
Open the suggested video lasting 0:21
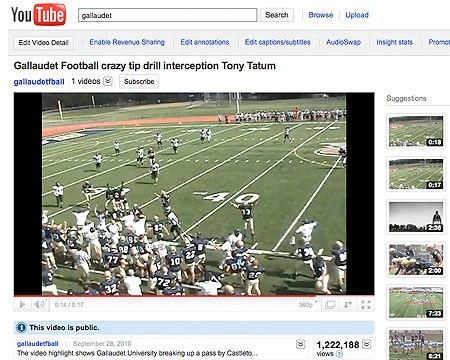416,344
